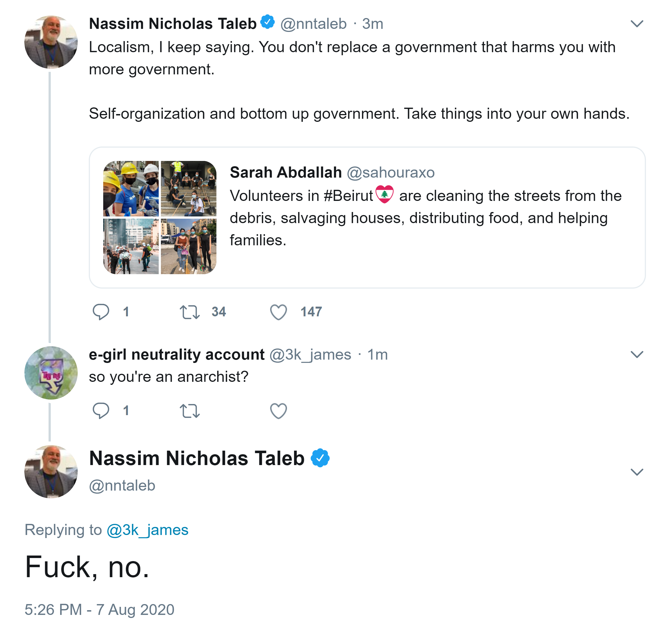The width and height of the screenshot is (672, 631).
Task: View the hard-hat volunteers photo thumbnail
Action: (x=131, y=189)
